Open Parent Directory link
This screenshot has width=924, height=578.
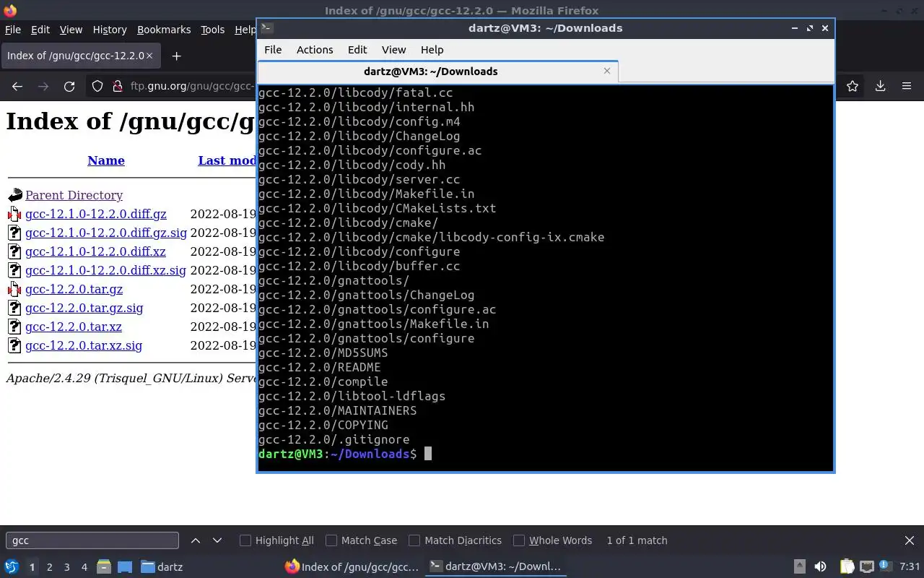74,195
